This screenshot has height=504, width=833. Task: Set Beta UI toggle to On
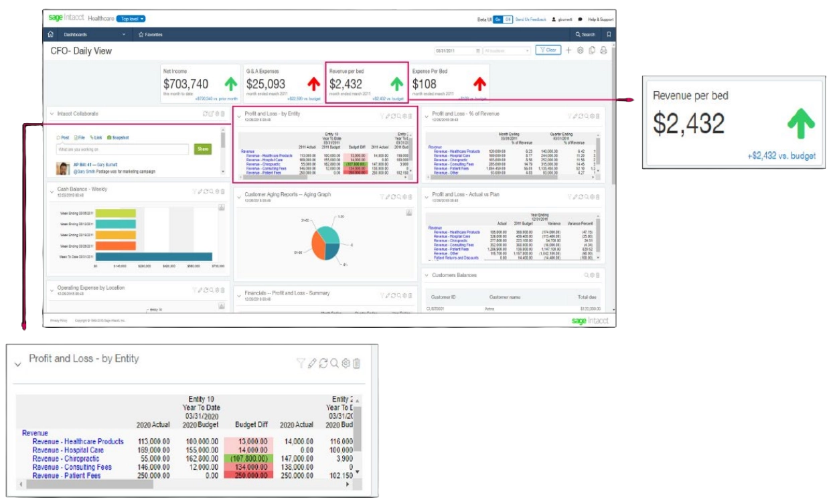coord(498,19)
